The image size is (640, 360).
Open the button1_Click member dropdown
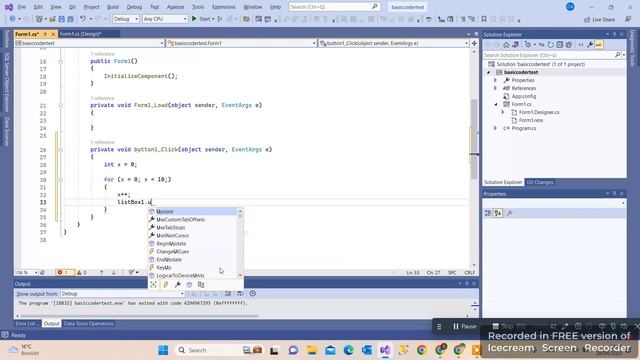[x=394, y=43]
